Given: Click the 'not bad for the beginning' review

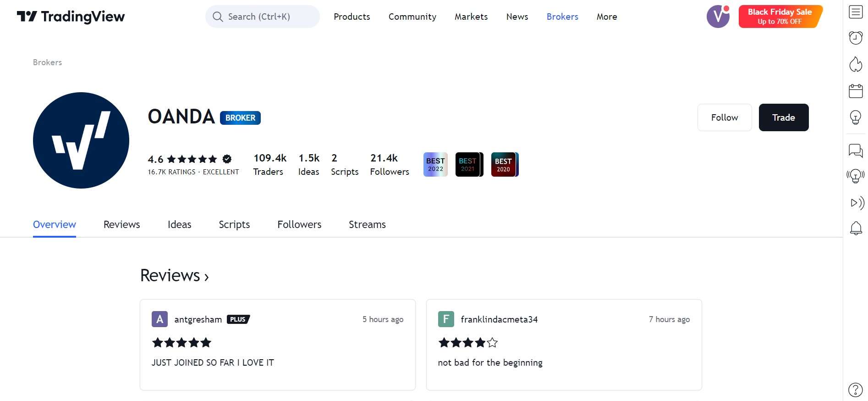Looking at the screenshot, I should (490, 362).
